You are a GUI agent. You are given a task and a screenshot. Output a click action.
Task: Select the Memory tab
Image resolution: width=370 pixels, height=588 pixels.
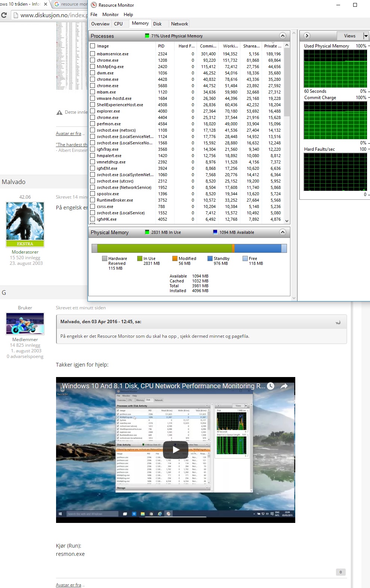(x=140, y=23)
